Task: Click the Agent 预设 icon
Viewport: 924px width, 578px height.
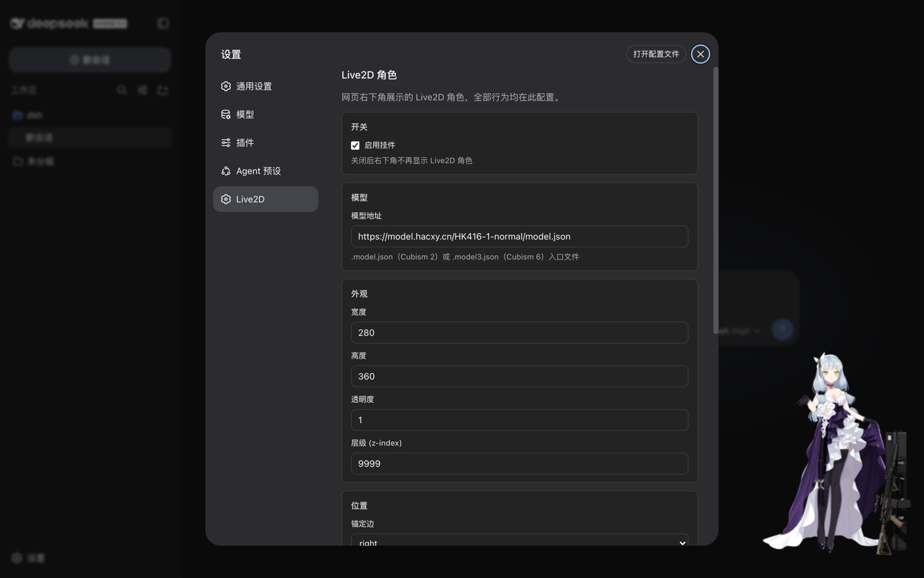Action: (x=226, y=171)
